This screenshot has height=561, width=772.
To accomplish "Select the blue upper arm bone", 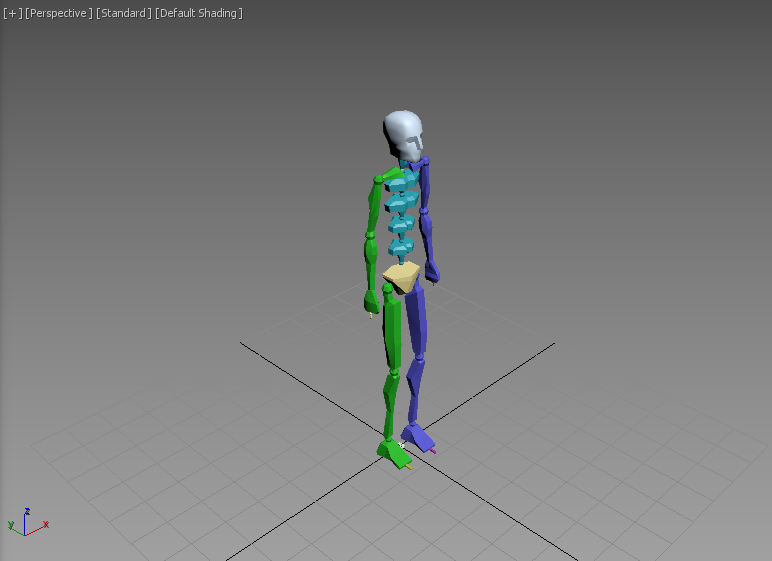I will 424,186.
